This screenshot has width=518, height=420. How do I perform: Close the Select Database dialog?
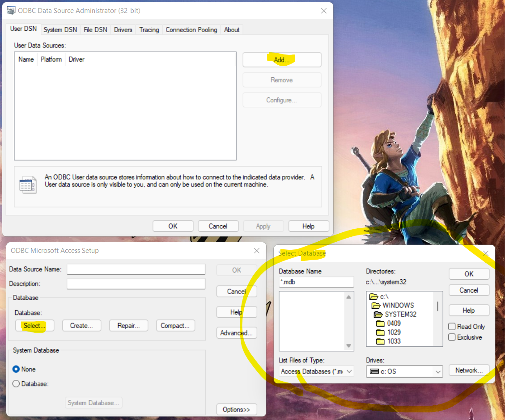point(486,253)
